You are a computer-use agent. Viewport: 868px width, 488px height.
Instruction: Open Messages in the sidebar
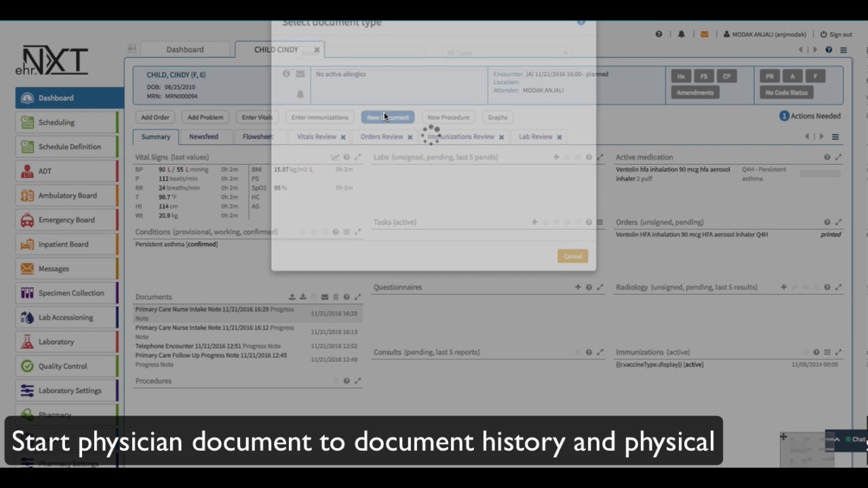[x=66, y=268]
